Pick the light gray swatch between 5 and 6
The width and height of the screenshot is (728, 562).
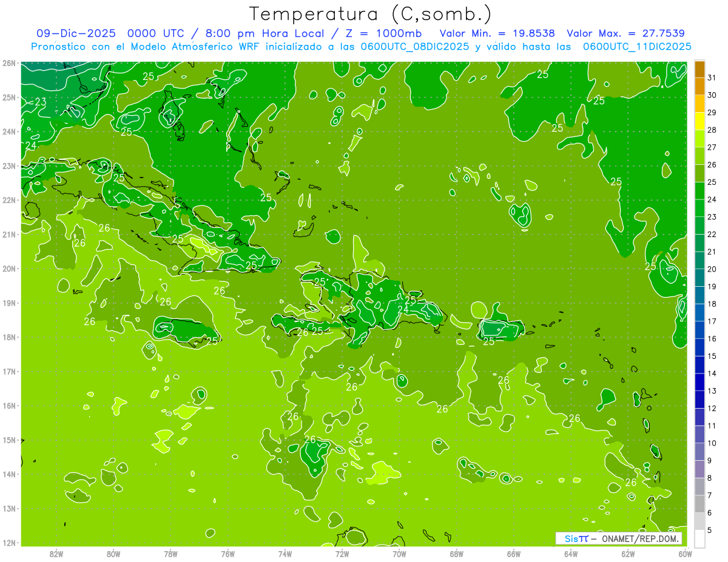(699, 521)
